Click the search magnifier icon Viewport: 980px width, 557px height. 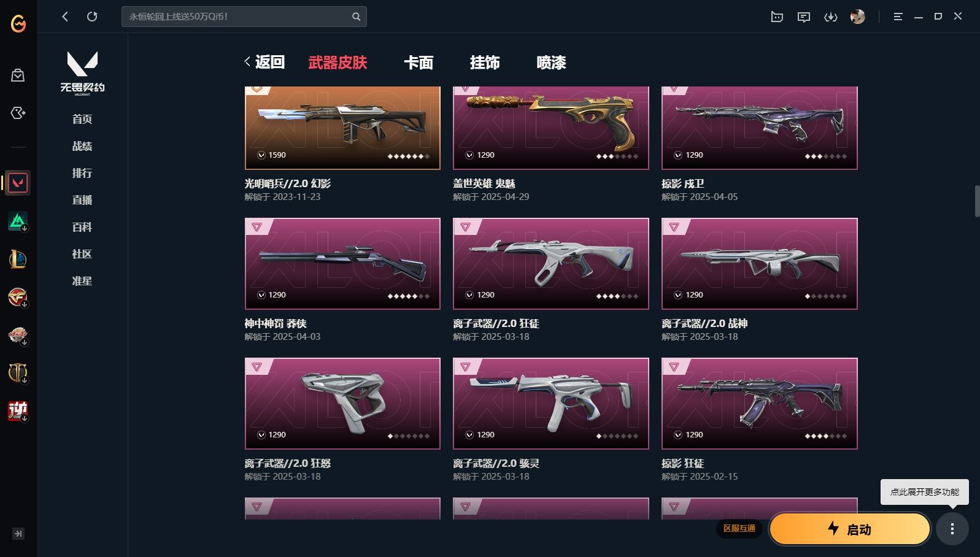pyautogui.click(x=356, y=17)
